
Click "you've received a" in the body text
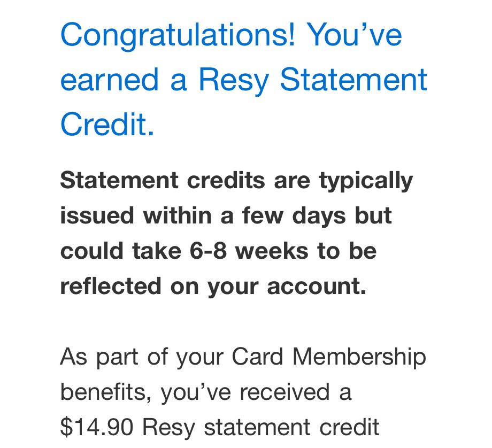click(x=256, y=393)
